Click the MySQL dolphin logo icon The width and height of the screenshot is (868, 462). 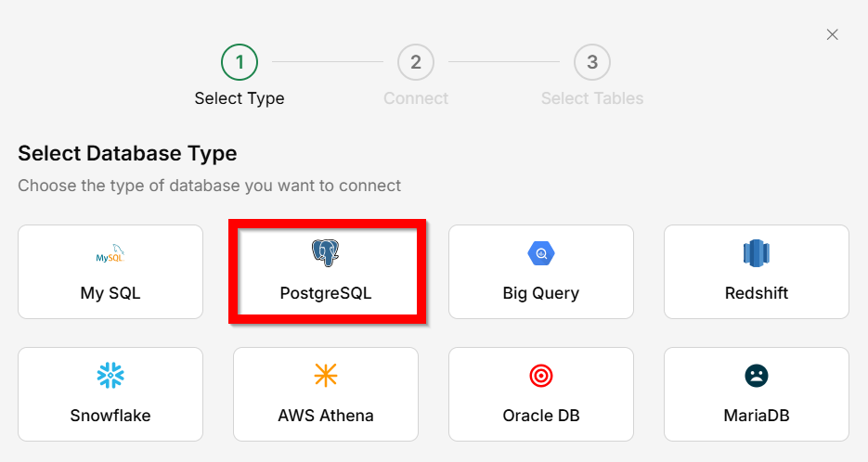[110, 253]
